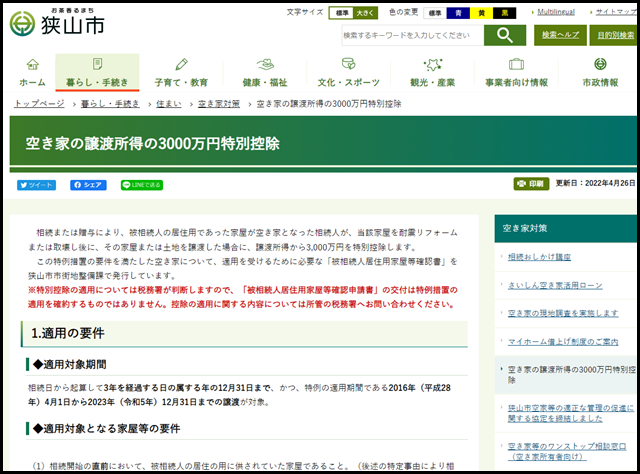Open 空き家の現地調査を実施します sidebar link
Image resolution: width=640 pixels, height=474 pixels.
[562, 313]
